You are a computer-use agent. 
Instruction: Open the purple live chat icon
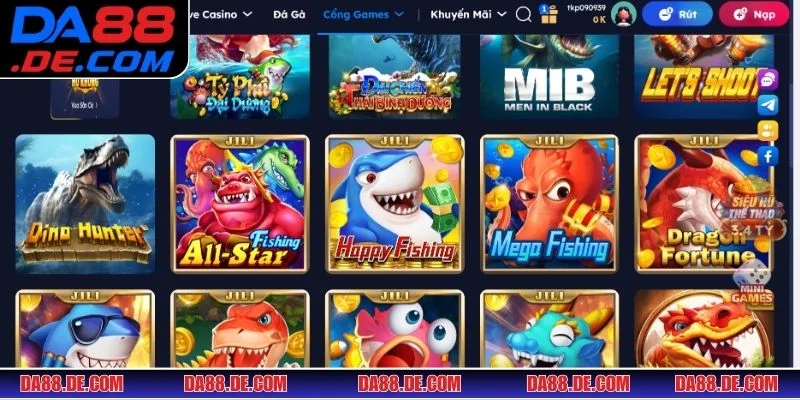pos(768,79)
